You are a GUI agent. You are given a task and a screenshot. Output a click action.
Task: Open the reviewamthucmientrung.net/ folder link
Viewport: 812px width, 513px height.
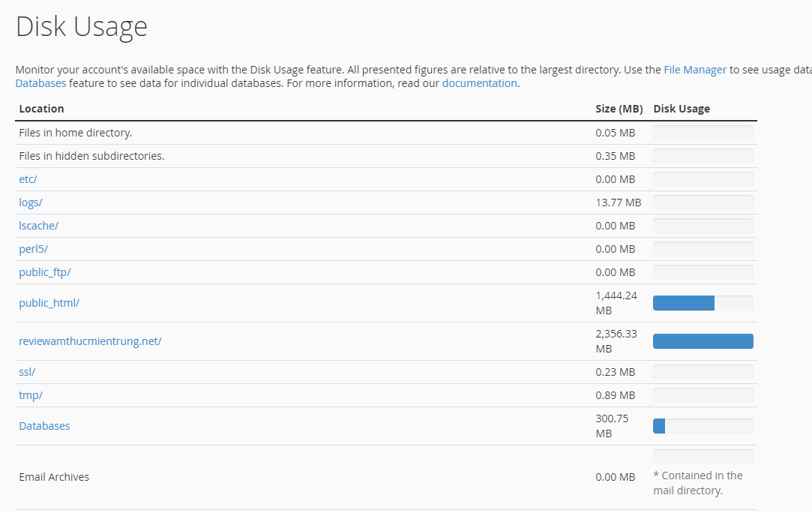point(90,341)
